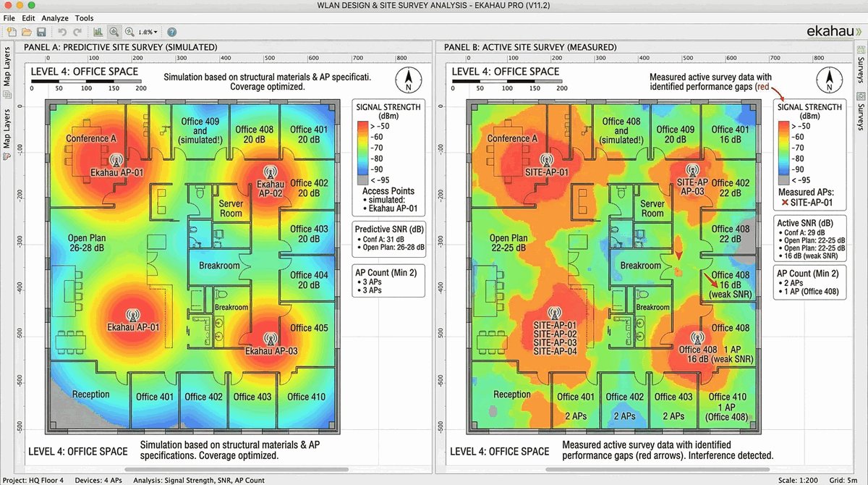Select the highlighted zoom magnifier tool
868x485 pixels.
pos(114,32)
